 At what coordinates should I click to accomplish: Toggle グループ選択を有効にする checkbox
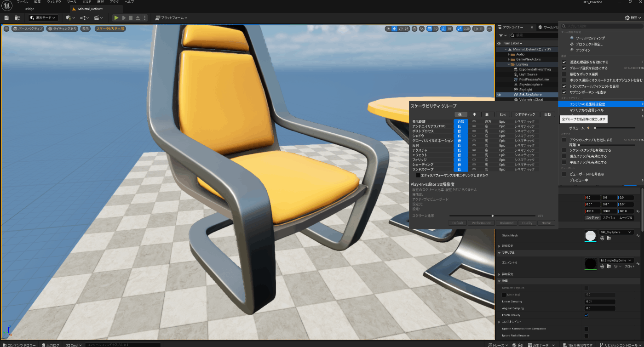click(564, 68)
